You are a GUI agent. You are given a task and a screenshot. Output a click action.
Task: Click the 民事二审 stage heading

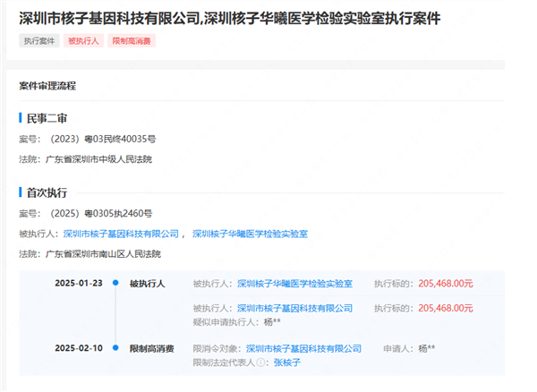pos(47,118)
